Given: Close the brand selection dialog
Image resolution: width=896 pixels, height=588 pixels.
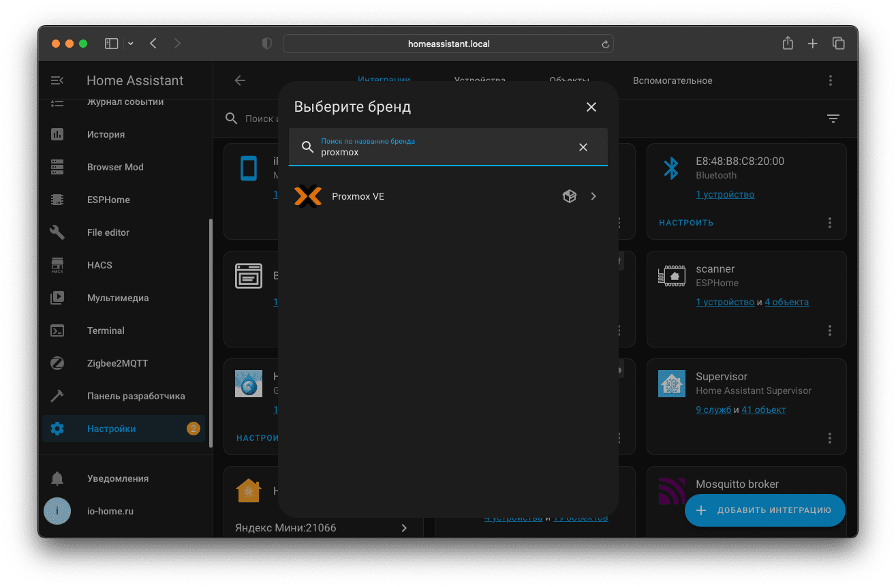Looking at the screenshot, I should coord(591,107).
